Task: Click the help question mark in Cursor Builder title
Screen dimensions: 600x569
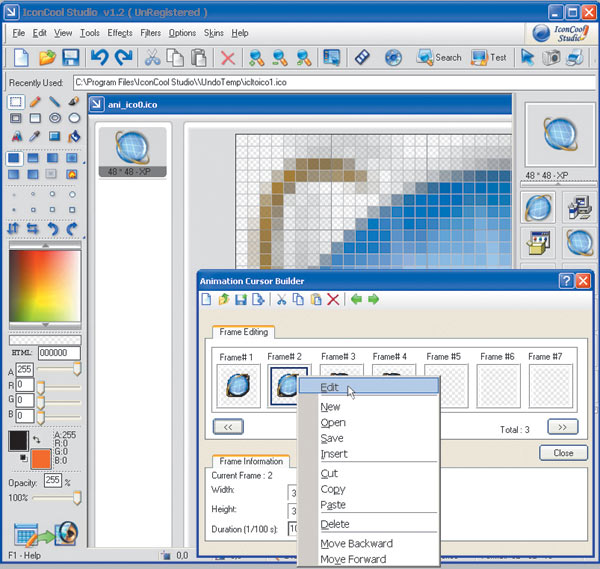Action: click(x=566, y=281)
